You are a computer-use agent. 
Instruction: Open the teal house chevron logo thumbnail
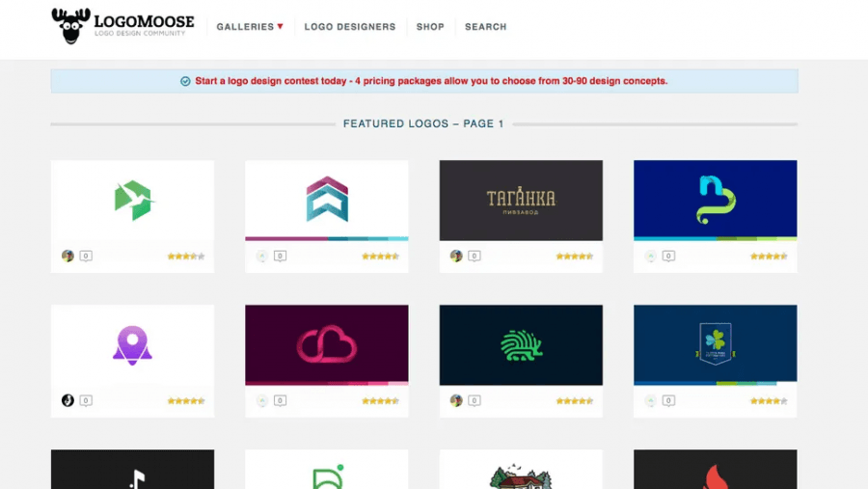click(327, 201)
